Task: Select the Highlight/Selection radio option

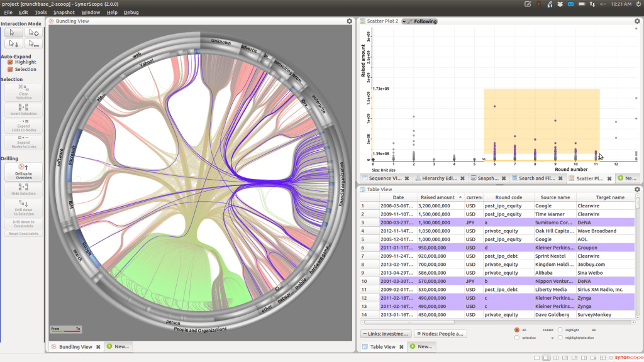Action: coord(561,337)
